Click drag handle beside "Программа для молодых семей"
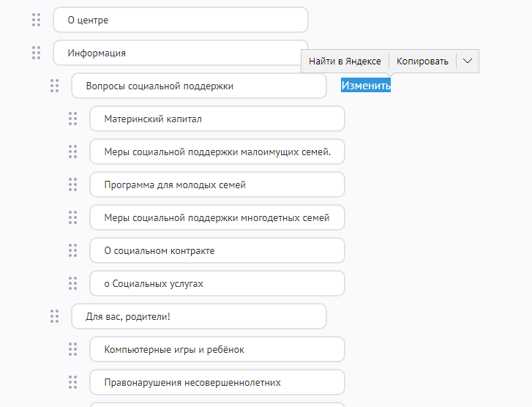 pyautogui.click(x=72, y=184)
